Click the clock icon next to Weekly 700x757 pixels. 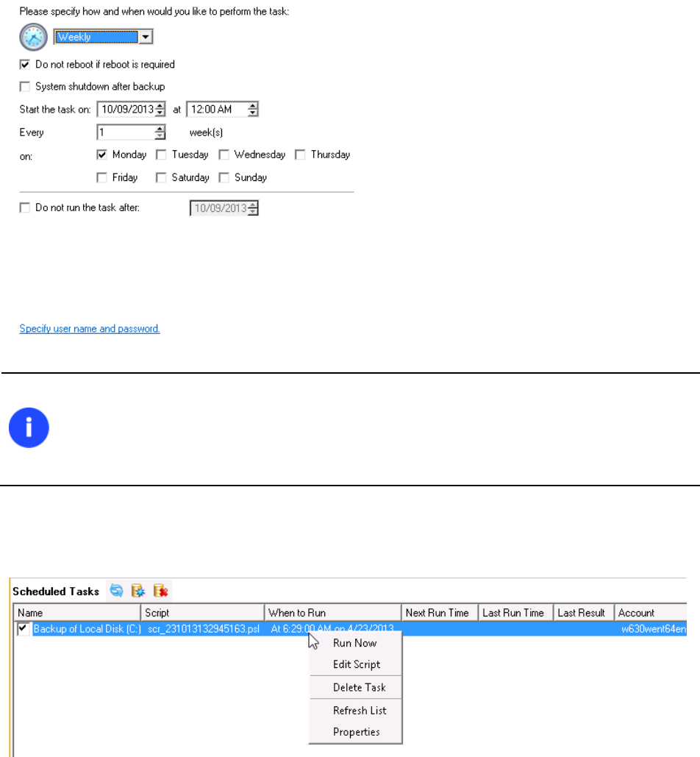33,37
